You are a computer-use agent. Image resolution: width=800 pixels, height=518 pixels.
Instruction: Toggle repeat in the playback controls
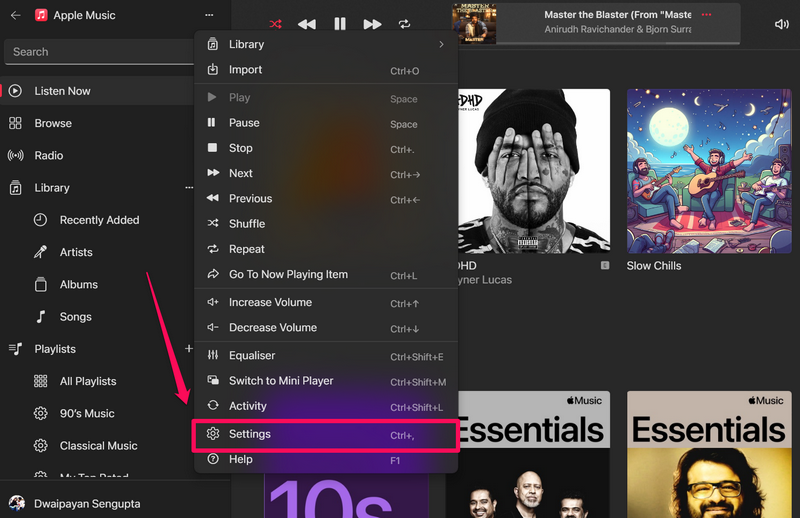point(404,24)
